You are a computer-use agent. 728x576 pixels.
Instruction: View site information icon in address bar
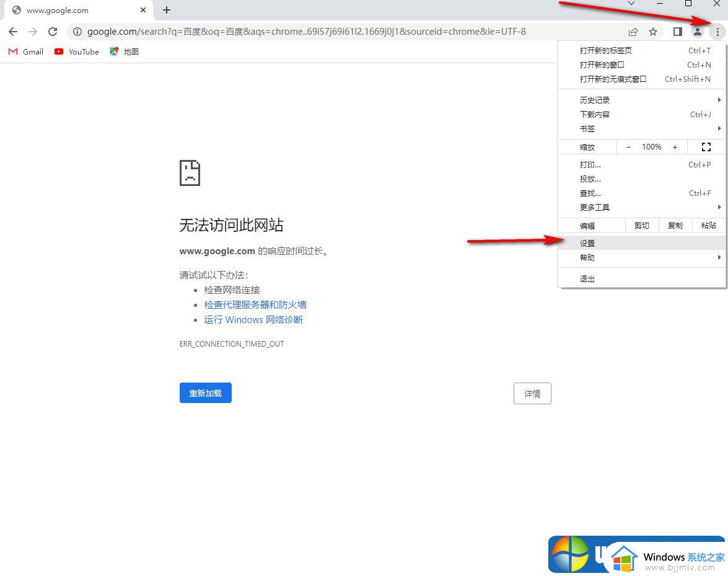point(77,32)
